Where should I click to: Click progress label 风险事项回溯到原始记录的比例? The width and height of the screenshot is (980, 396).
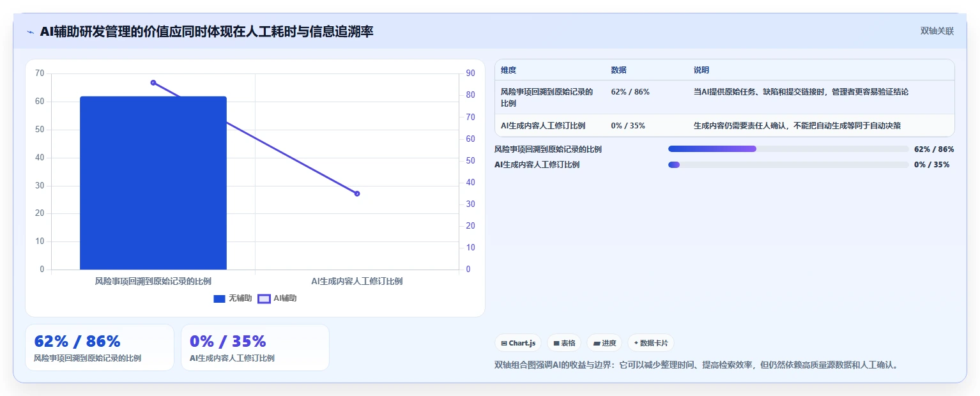click(x=548, y=149)
